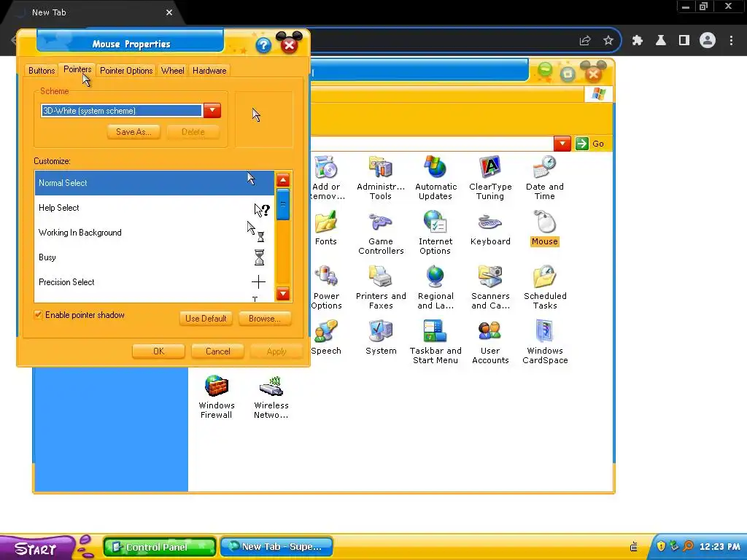This screenshot has height=560, width=747.
Task: Open the Regional and Language icon
Action: 436,277
